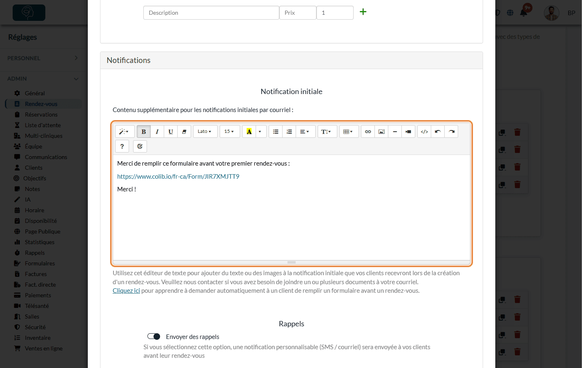This screenshot has height=368, width=588.
Task: Undo the last editor change
Action: (438, 132)
